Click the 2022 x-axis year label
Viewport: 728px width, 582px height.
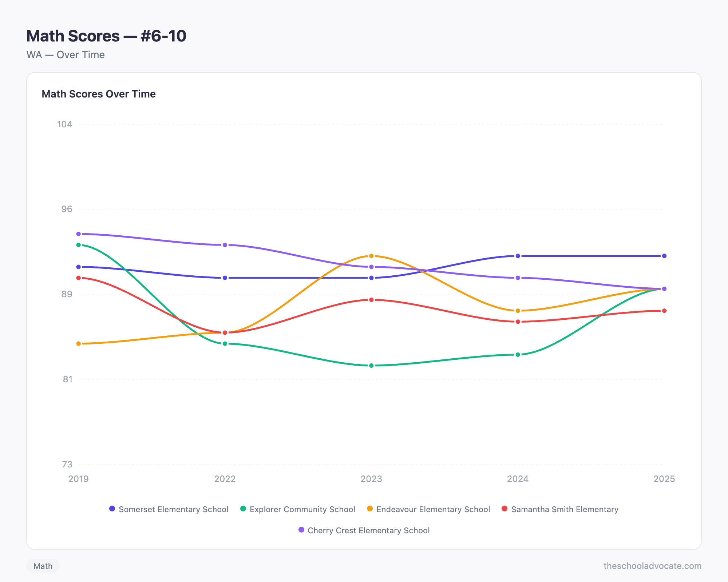pos(225,479)
